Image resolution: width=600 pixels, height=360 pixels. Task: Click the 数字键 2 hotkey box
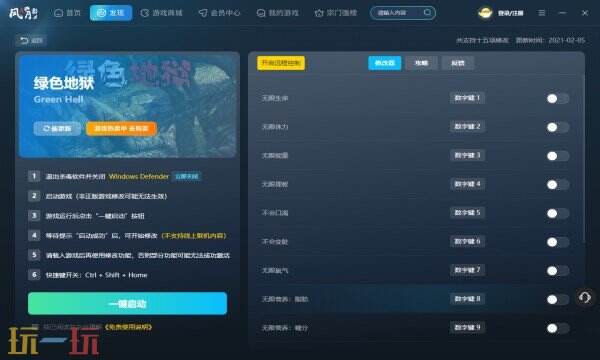coord(467,127)
